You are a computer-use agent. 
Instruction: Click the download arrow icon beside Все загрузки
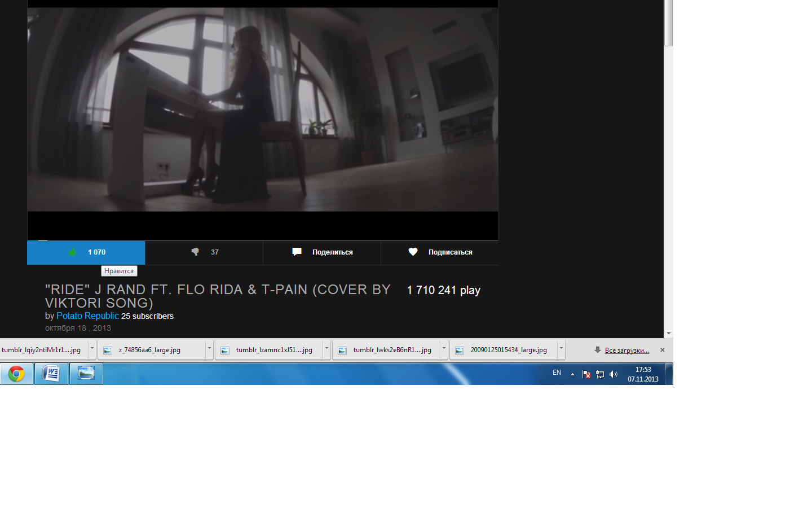tap(598, 350)
